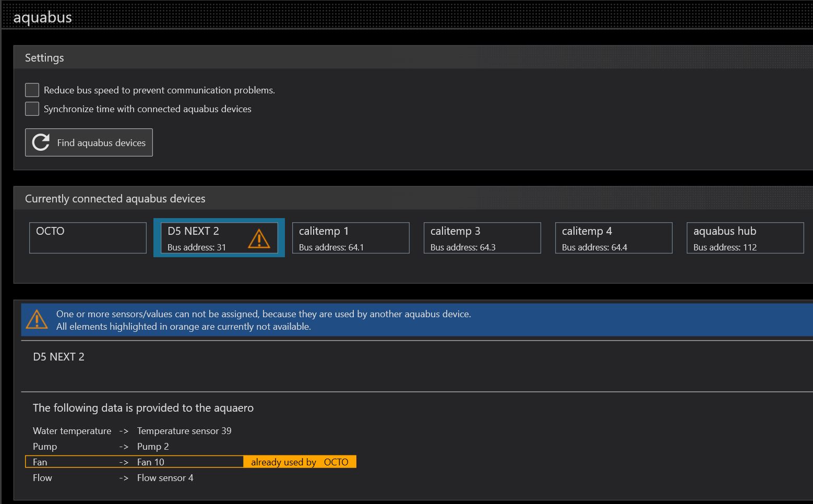Select the calitemp 1 device card
813x504 pixels.
coord(351,238)
